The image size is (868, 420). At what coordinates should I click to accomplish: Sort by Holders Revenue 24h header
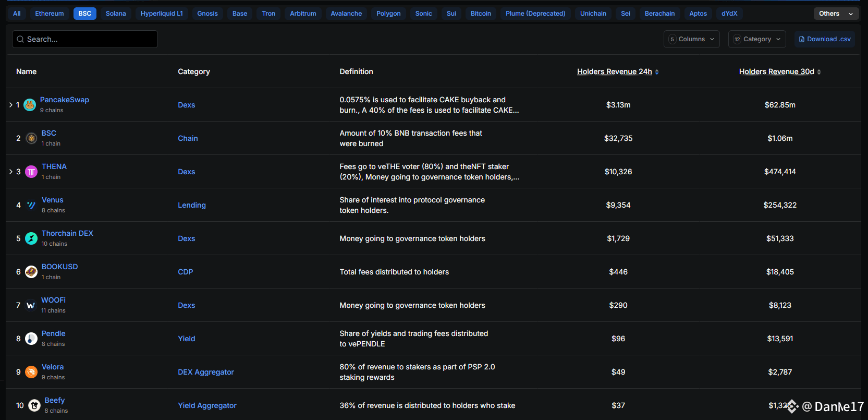coord(615,71)
